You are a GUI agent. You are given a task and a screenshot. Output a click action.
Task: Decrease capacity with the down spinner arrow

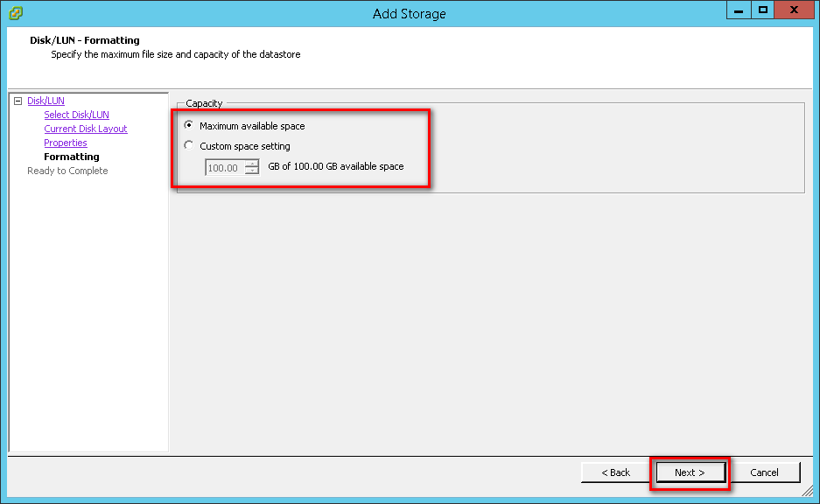[x=252, y=171]
